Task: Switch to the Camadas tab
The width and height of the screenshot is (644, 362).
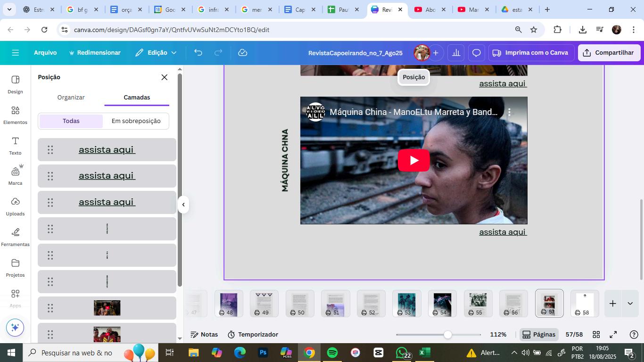Action: (x=137, y=98)
